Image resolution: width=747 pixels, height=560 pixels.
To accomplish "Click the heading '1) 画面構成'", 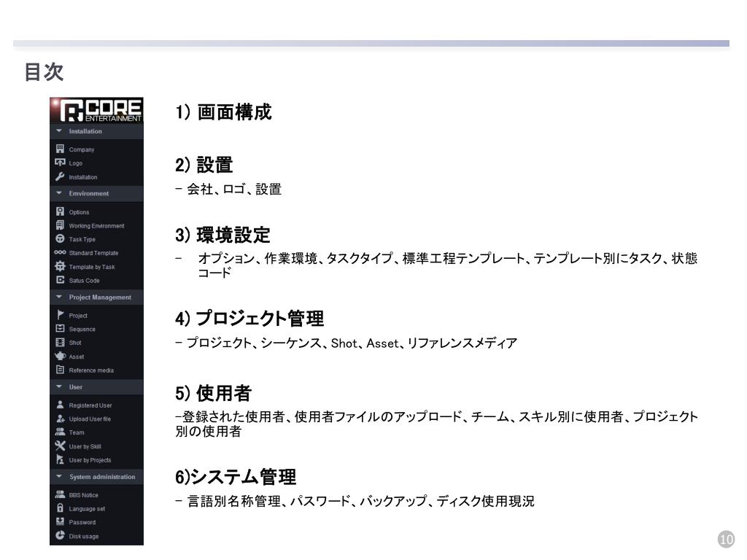I will point(223,112).
